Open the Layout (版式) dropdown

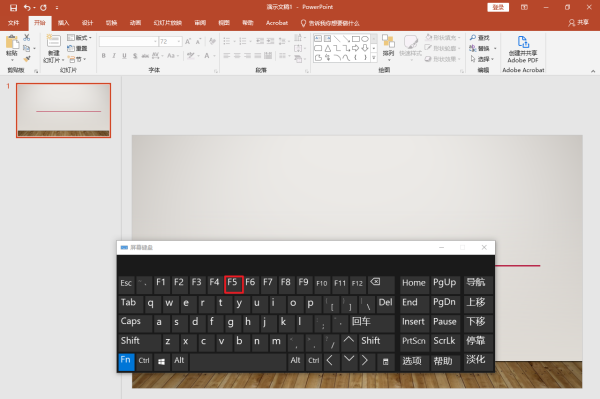(80, 37)
